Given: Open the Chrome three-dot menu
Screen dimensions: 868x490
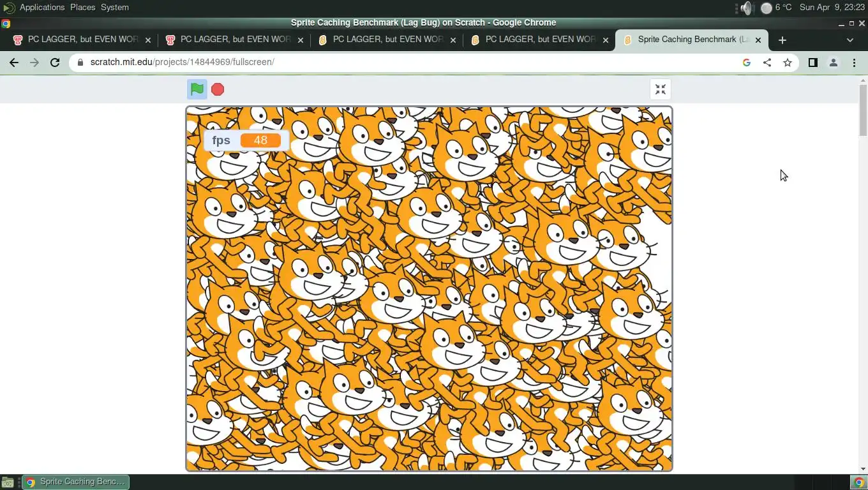Looking at the screenshot, I should (854, 63).
